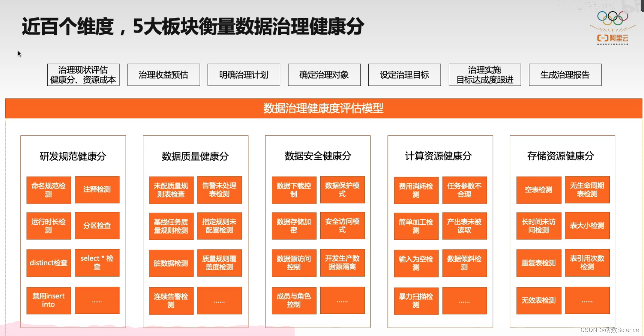Click the 成员与角色控制 tile
Image resolution: width=644 pixels, height=336 pixels.
click(x=294, y=301)
